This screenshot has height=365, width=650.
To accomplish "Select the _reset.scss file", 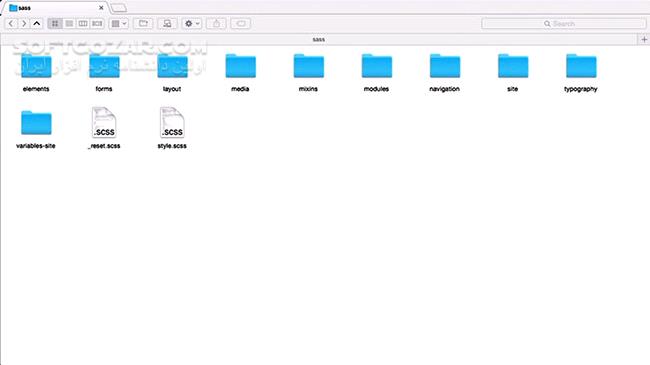I will pyautogui.click(x=104, y=128).
